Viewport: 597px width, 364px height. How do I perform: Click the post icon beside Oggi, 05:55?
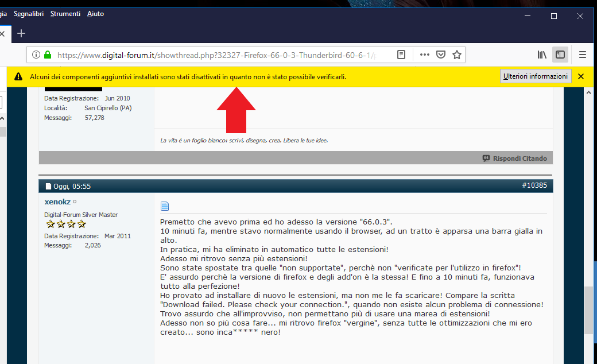pyautogui.click(x=48, y=186)
